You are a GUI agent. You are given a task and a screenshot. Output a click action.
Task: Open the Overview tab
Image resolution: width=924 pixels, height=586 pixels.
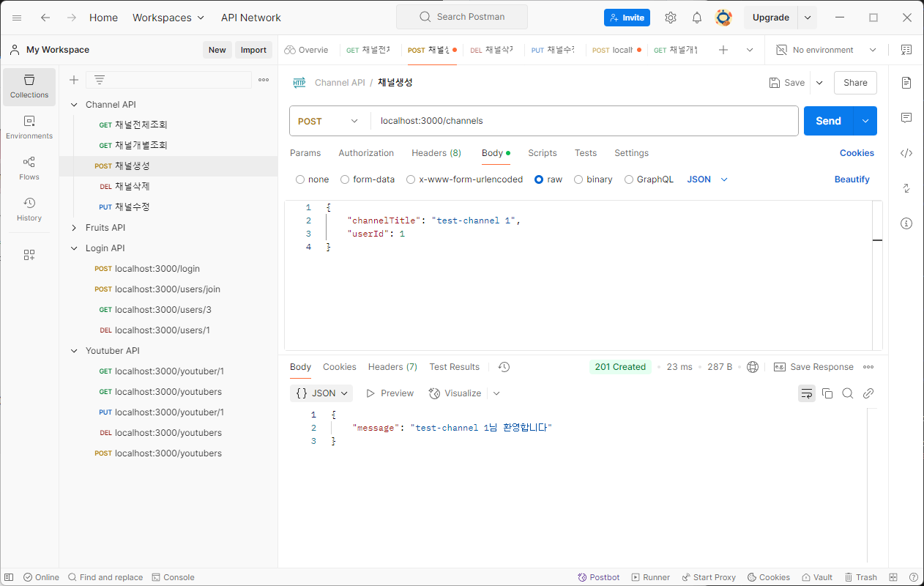[x=307, y=50]
